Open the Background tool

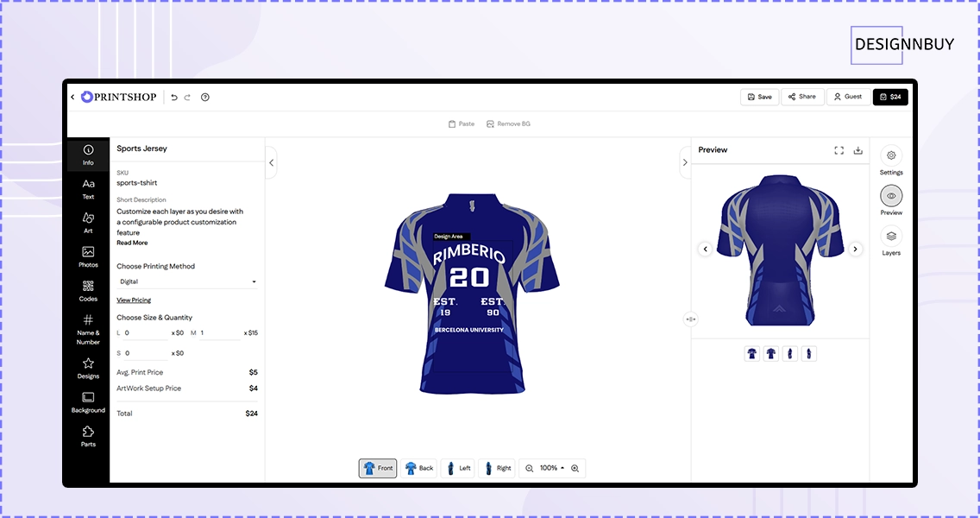click(x=88, y=402)
